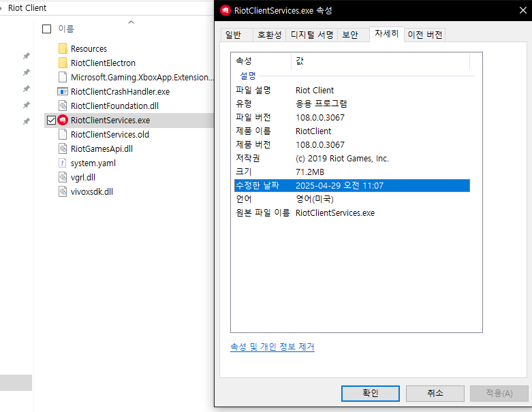
Task: Select the Resources folder name
Action: tap(89, 49)
